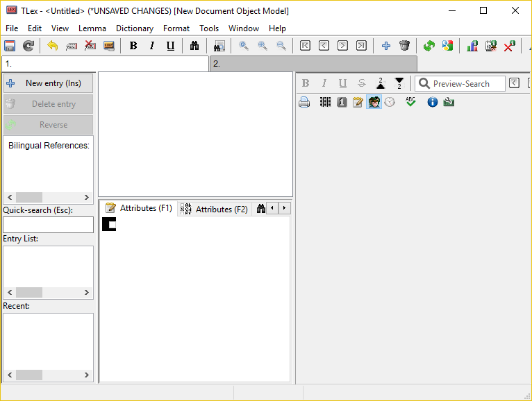
Task: Click the Quick-search (Esc) input box
Action: click(48, 225)
